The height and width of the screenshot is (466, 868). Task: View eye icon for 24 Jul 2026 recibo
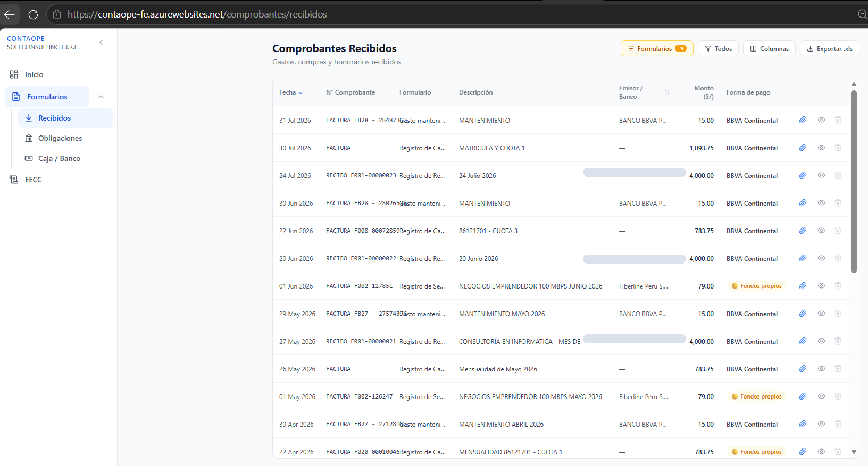[x=821, y=175]
